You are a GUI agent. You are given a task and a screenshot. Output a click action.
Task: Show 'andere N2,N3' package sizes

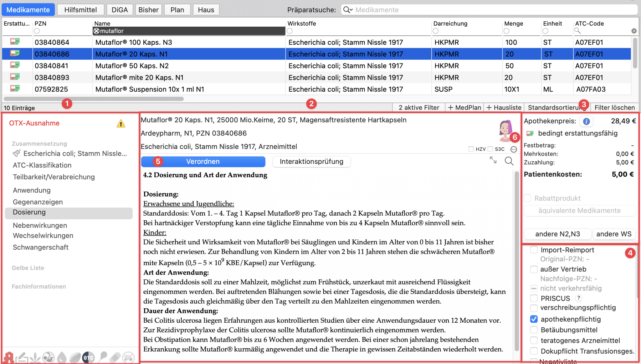[557, 234]
